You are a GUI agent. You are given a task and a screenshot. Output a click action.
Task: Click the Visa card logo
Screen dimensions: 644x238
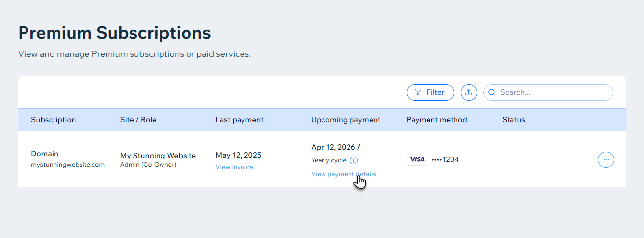(417, 159)
